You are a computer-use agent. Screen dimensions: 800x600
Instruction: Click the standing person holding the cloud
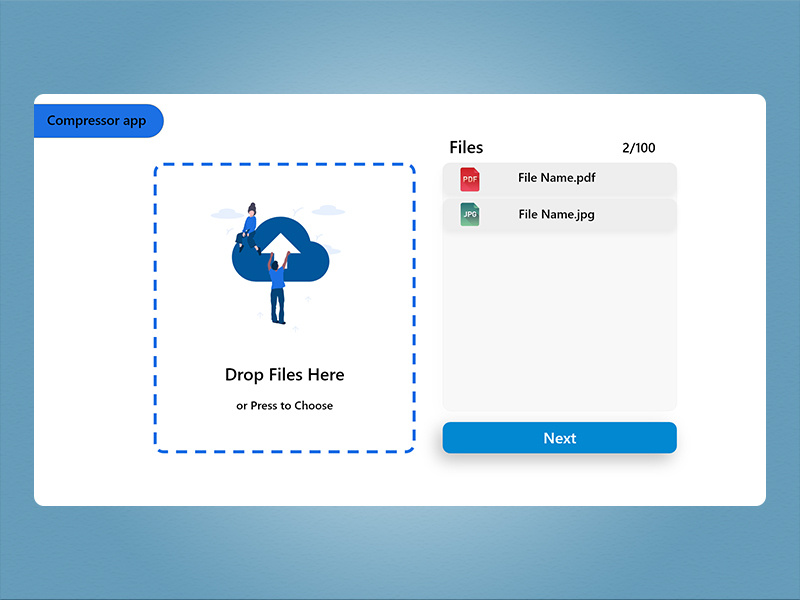coord(278,290)
